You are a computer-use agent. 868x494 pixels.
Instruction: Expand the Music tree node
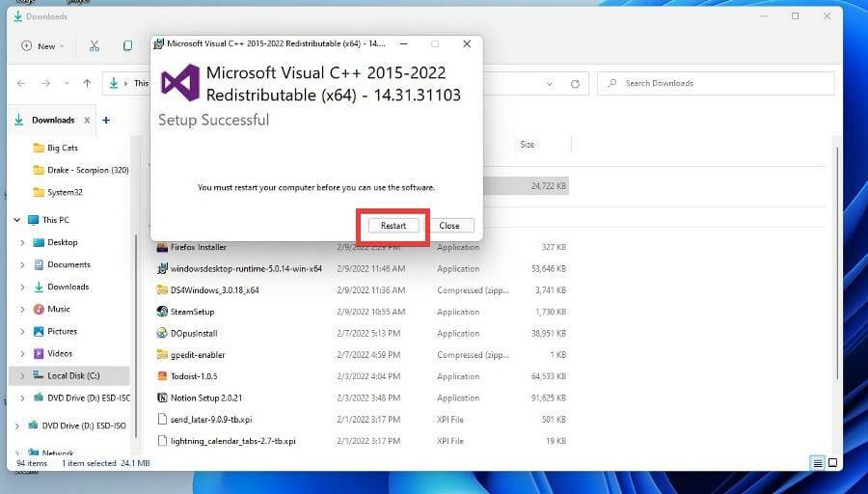22,309
